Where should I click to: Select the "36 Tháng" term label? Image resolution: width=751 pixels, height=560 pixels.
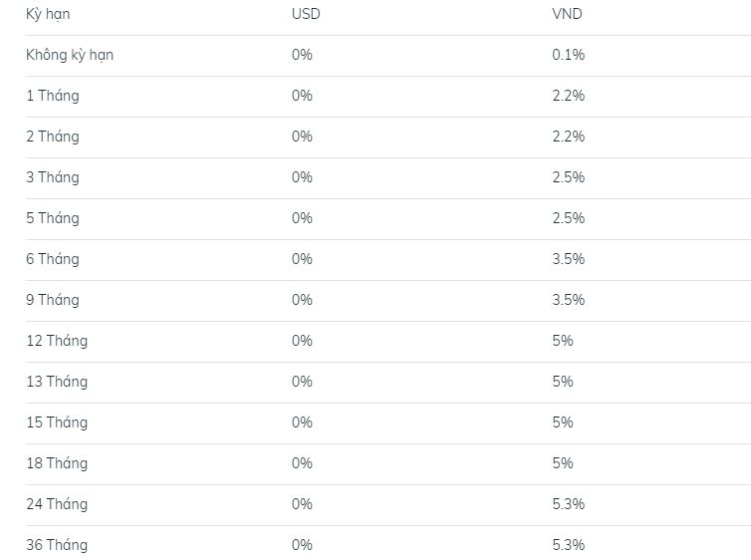click(57, 545)
